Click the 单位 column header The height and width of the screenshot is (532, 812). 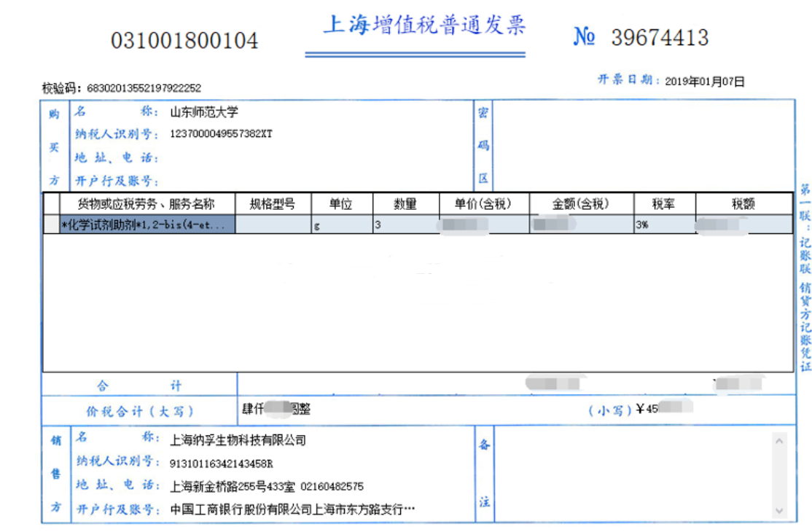tap(341, 205)
